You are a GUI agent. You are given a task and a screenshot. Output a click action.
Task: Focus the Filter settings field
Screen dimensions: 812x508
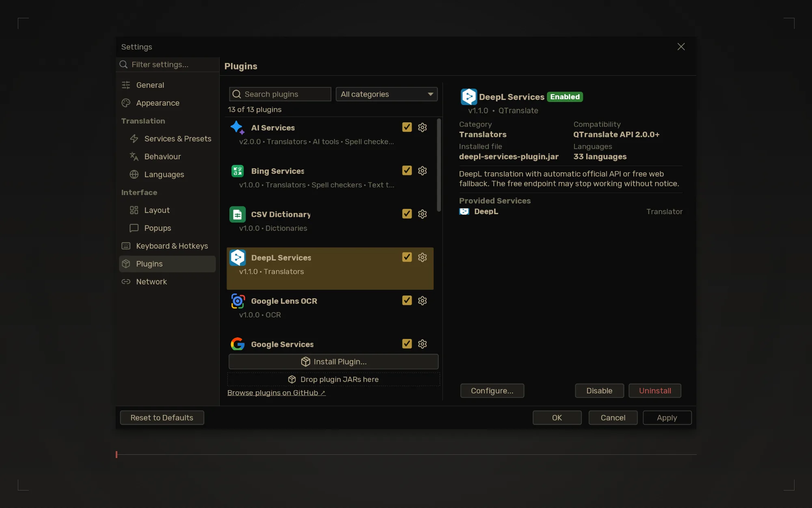(168, 65)
